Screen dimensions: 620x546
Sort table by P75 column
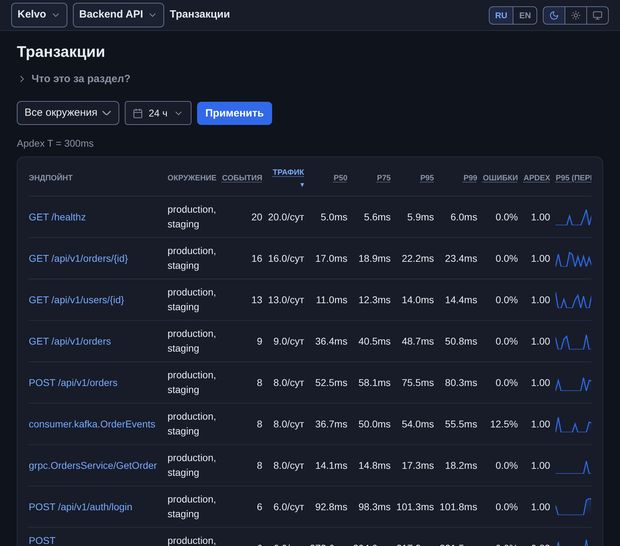click(x=384, y=178)
